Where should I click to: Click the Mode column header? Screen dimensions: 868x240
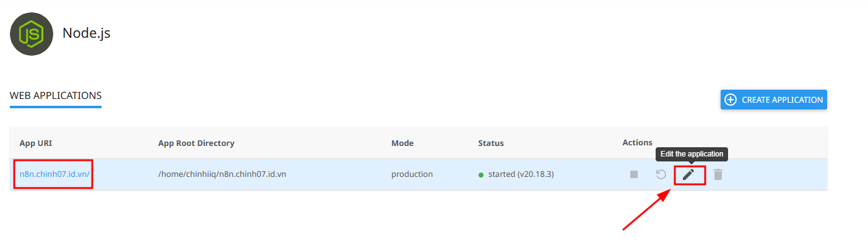tap(402, 143)
